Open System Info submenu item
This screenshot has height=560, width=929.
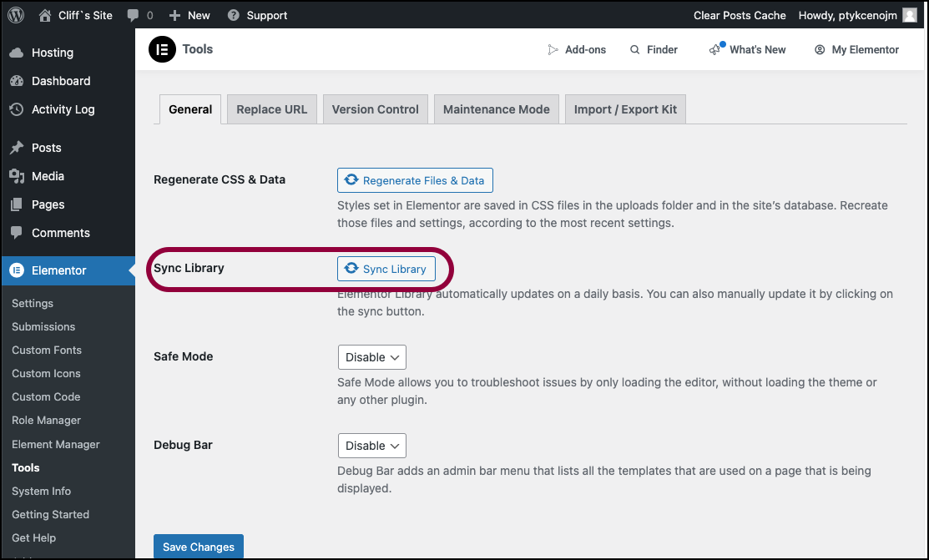pos(41,492)
